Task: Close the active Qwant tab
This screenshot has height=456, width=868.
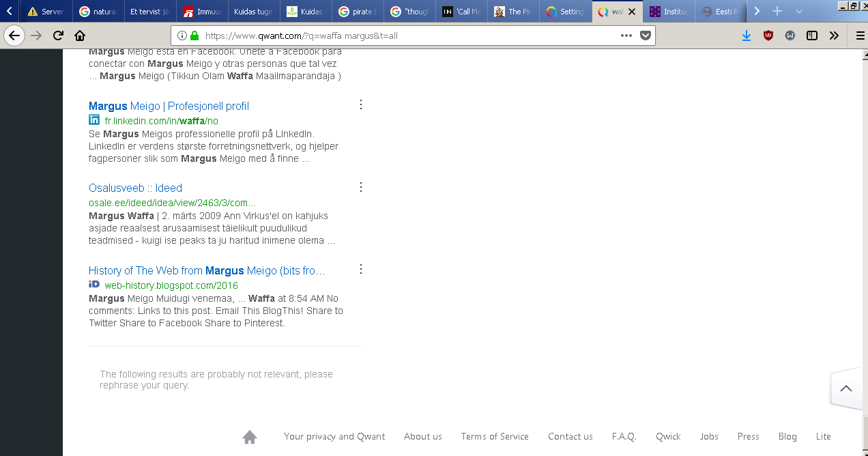Action: [632, 12]
